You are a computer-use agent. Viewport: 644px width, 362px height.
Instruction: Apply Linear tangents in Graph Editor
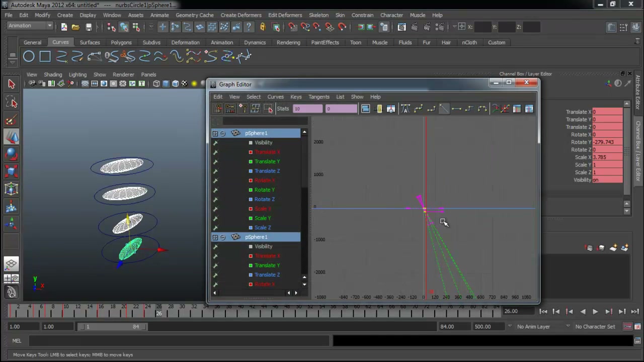[444, 109]
